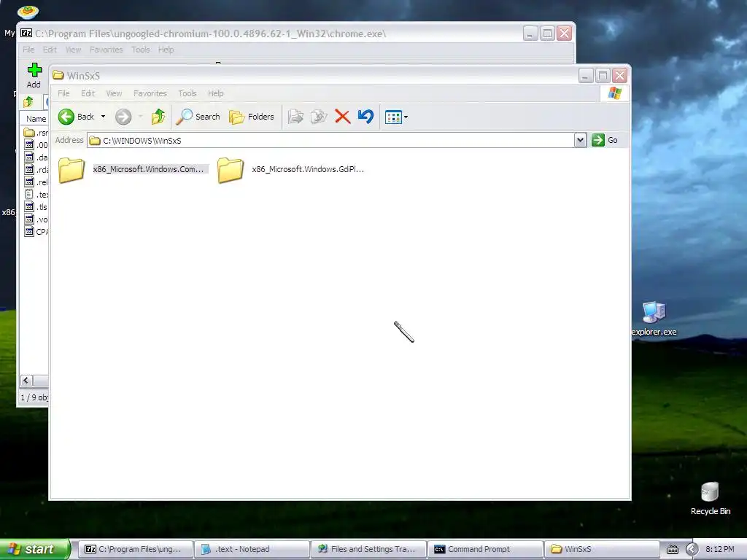
Task: Open the Views dropdown button
Action: (396, 117)
